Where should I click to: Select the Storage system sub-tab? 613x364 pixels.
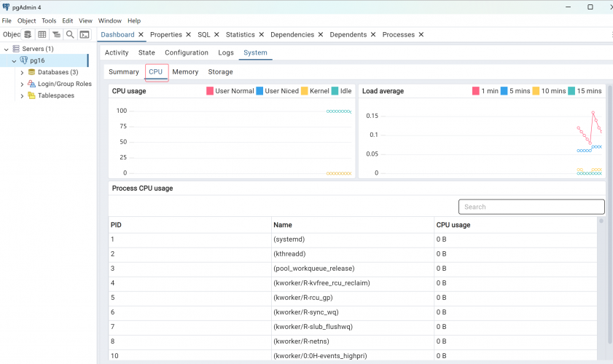coord(221,72)
